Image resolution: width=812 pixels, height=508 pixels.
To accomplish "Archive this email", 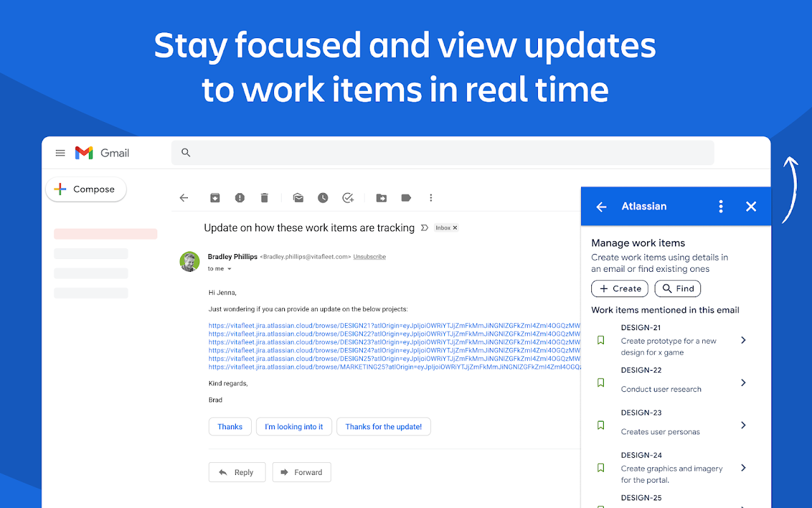I will [215, 198].
